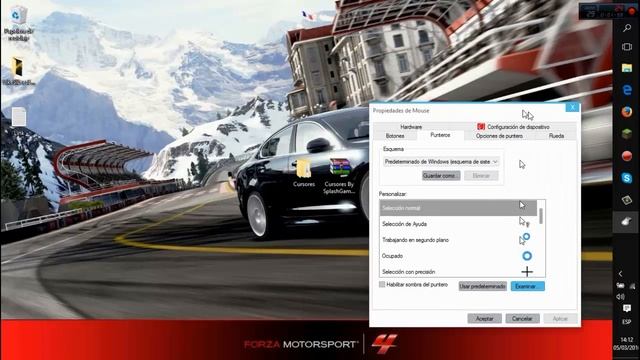640x360 pixels.
Task: Switch to the Hardware tab
Action: pos(411,127)
